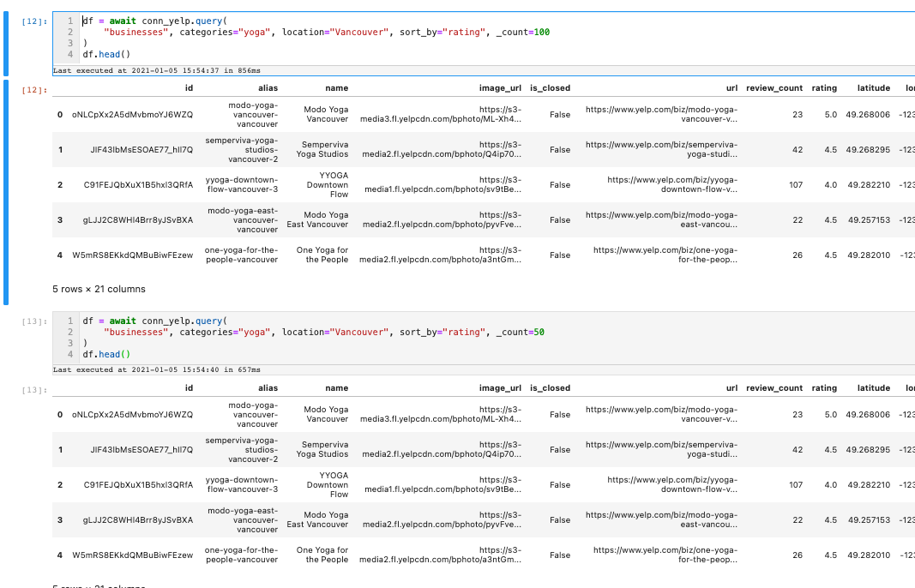The width and height of the screenshot is (915, 588).
Task: Click id C91FEJQbXuX1B5hxl3QRfA in first table
Action: coord(138,185)
